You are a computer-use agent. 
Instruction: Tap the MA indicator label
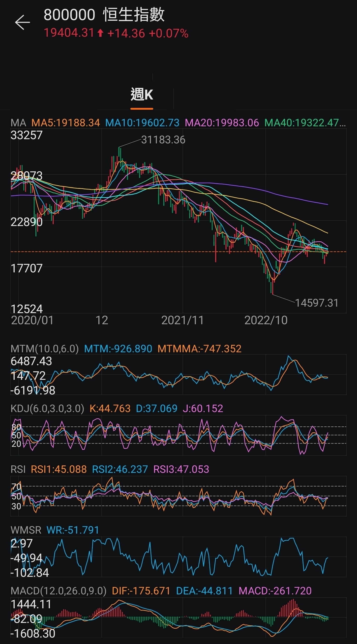pyautogui.click(x=19, y=123)
